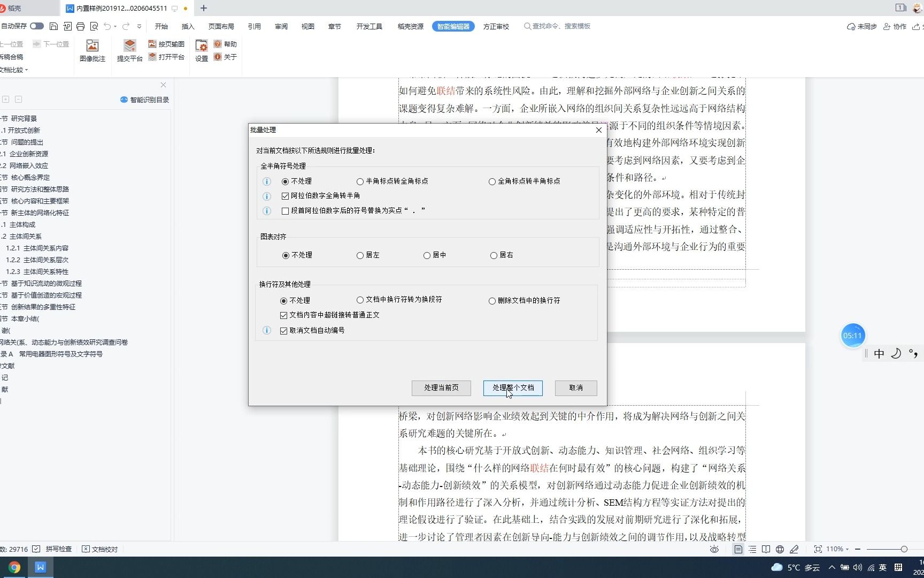Close the navigation pane with X
Image resolution: width=924 pixels, height=578 pixels.
163,85
